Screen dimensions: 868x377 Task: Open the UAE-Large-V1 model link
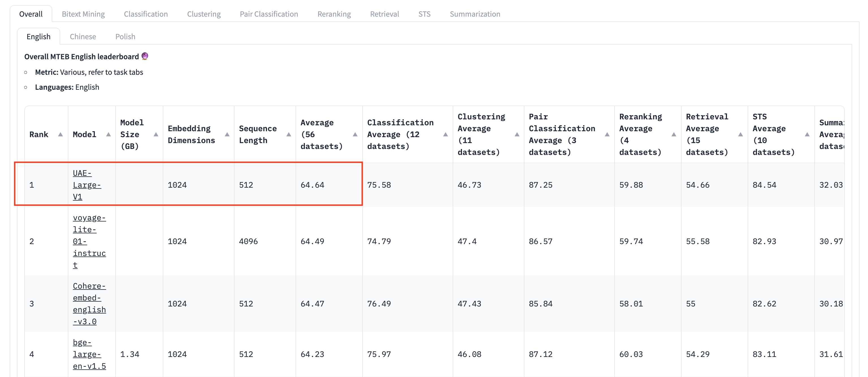tap(86, 185)
